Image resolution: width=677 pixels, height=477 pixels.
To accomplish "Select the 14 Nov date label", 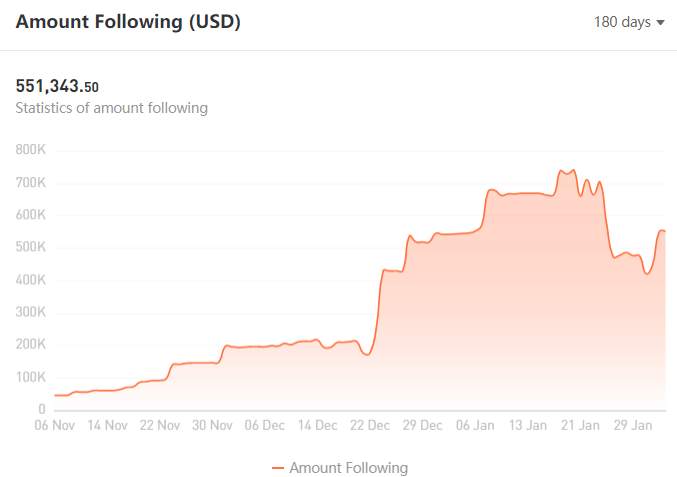I will [x=108, y=425].
